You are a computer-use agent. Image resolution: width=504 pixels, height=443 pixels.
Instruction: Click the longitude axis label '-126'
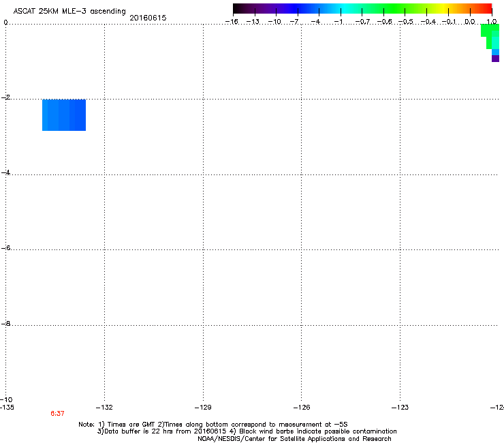pyautogui.click(x=302, y=408)
